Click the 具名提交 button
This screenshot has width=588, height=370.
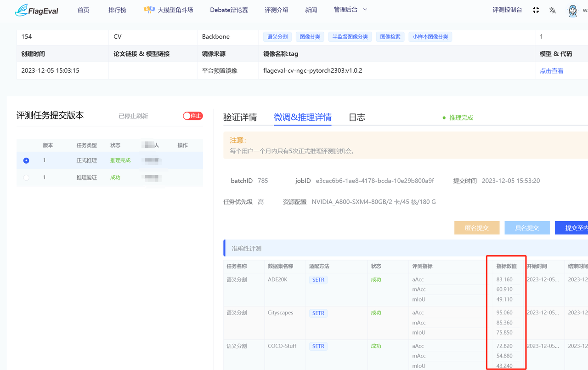(527, 228)
